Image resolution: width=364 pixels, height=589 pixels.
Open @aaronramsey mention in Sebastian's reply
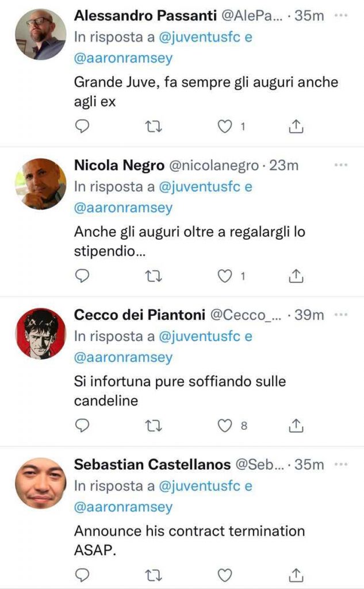tap(123, 507)
